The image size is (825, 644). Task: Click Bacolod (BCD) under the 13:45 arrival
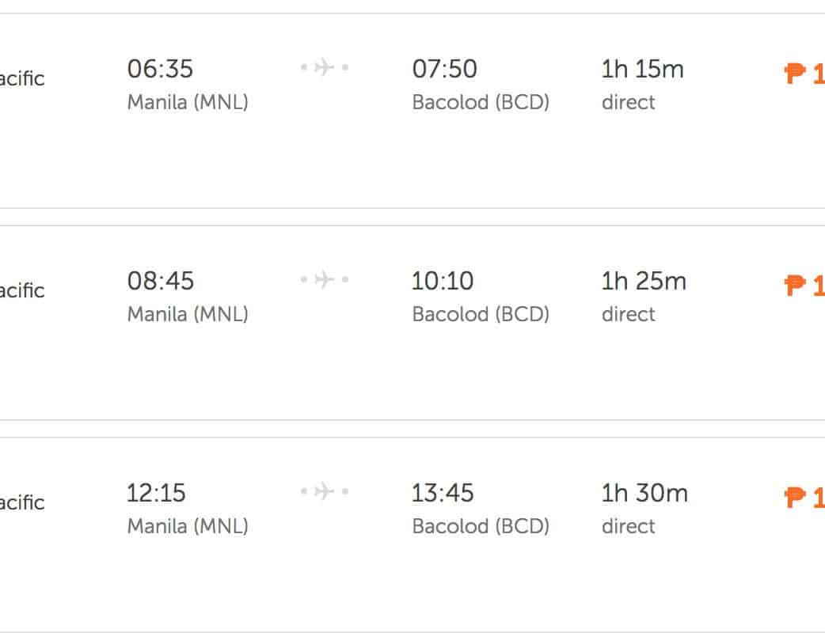[x=481, y=526]
